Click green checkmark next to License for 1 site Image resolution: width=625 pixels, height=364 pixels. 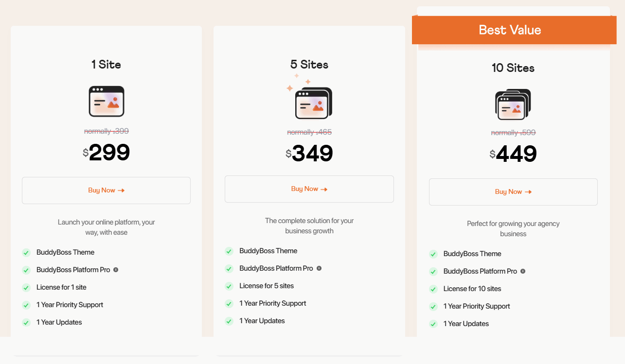pyautogui.click(x=26, y=287)
